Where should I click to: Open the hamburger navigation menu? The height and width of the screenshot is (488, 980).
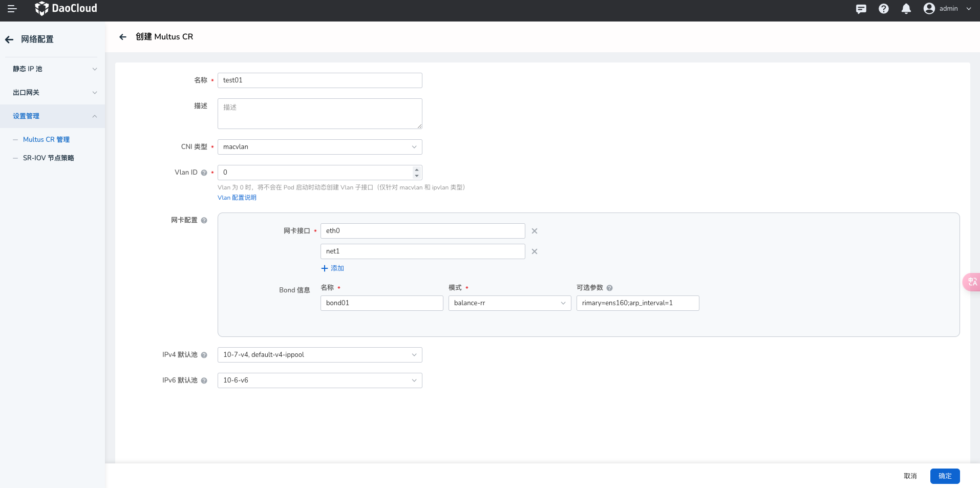12,9
